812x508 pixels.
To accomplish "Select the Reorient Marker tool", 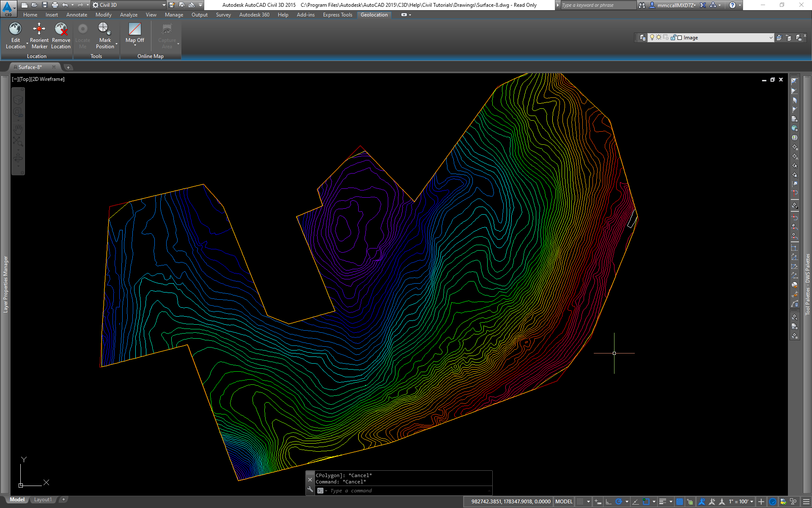I will (39, 29).
